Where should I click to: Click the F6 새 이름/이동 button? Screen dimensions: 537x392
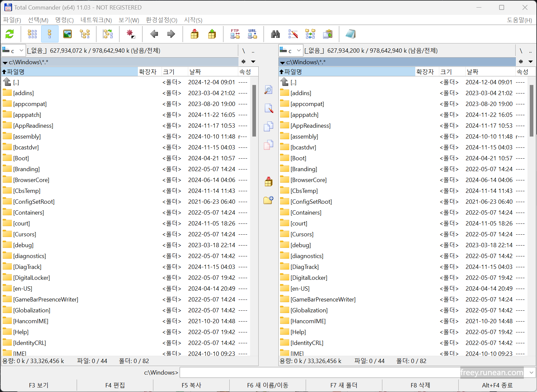(268, 385)
